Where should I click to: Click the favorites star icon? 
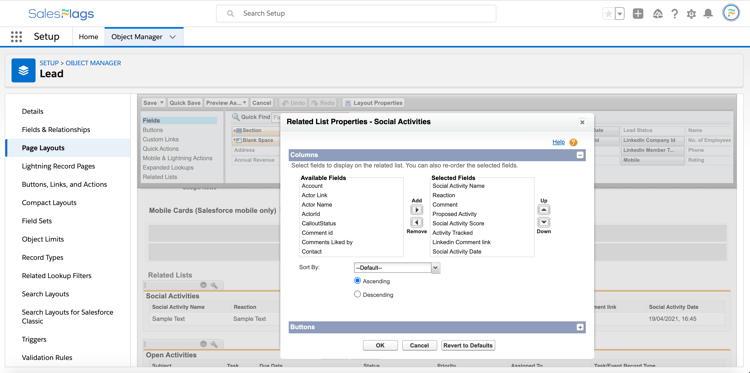(608, 14)
